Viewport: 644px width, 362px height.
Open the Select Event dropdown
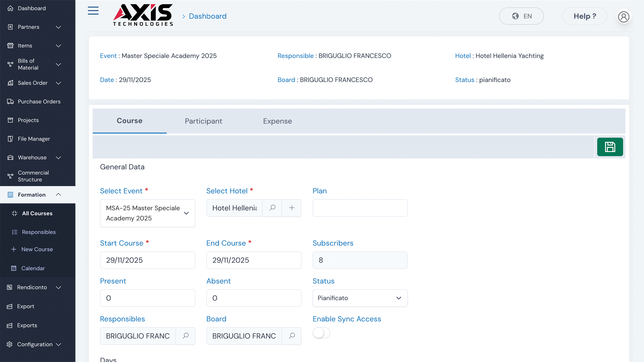tap(148, 213)
